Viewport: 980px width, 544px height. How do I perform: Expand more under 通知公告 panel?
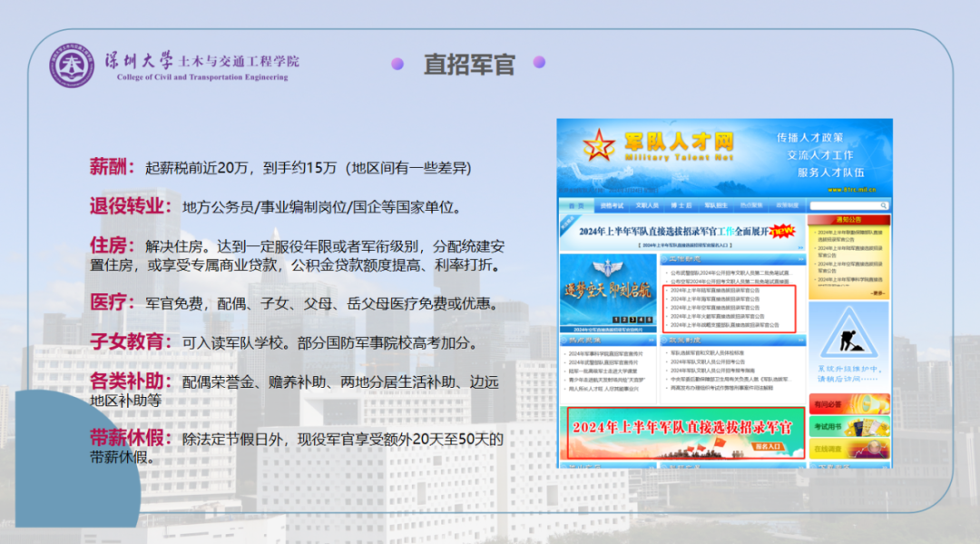click(x=876, y=293)
